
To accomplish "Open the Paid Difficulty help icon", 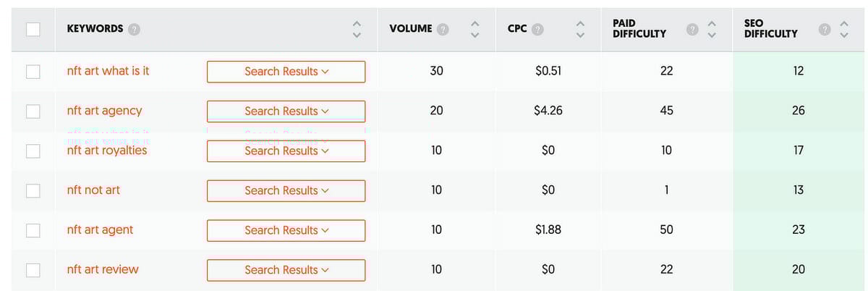I will (x=692, y=29).
